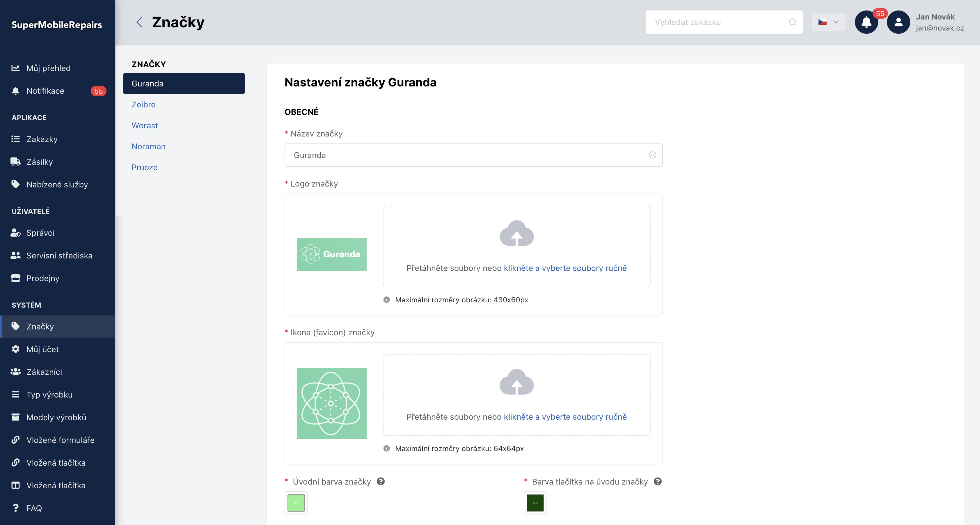Select the Zeibre brand

(x=143, y=104)
